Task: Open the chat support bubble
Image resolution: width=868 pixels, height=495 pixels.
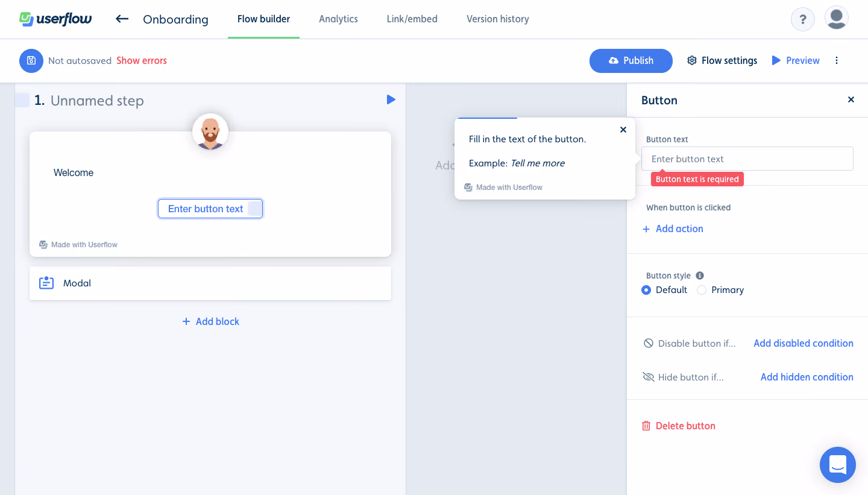Action: (838, 465)
